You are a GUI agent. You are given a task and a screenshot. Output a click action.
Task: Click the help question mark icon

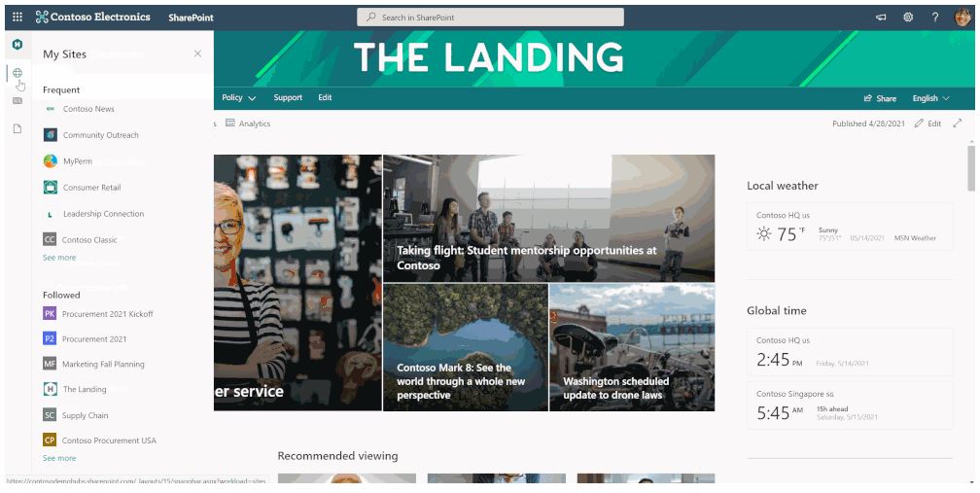(935, 18)
